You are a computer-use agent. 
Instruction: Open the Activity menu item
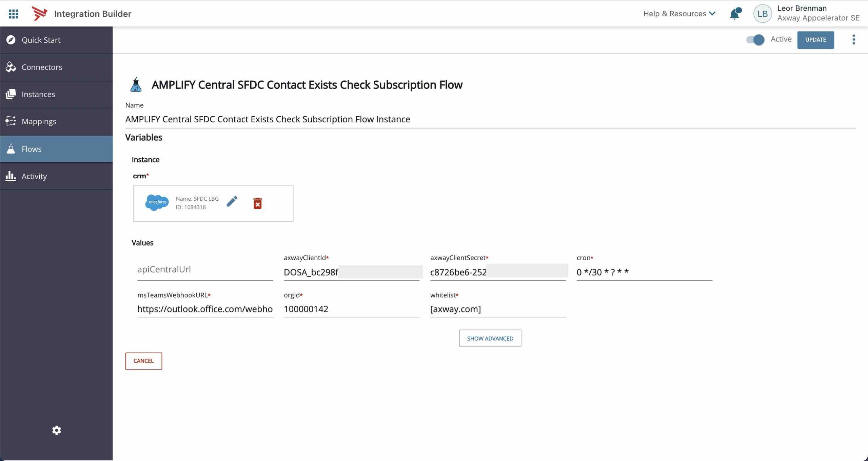[56, 176]
